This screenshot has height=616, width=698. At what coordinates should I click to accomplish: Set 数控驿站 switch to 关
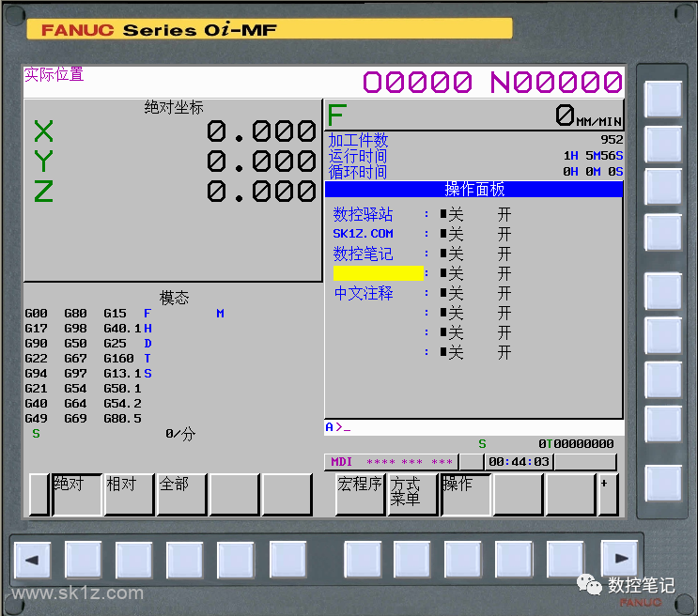pyautogui.click(x=452, y=214)
